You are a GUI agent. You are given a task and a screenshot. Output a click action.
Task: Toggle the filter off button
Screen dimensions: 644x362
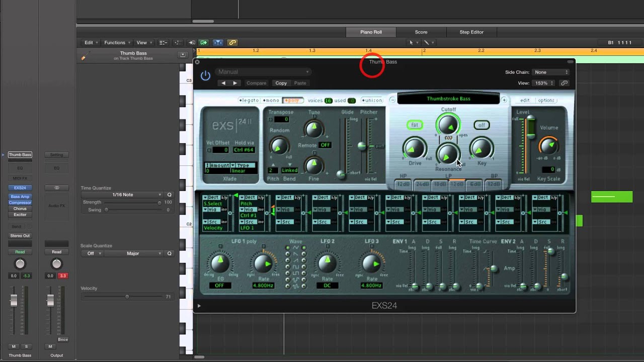coord(481,125)
